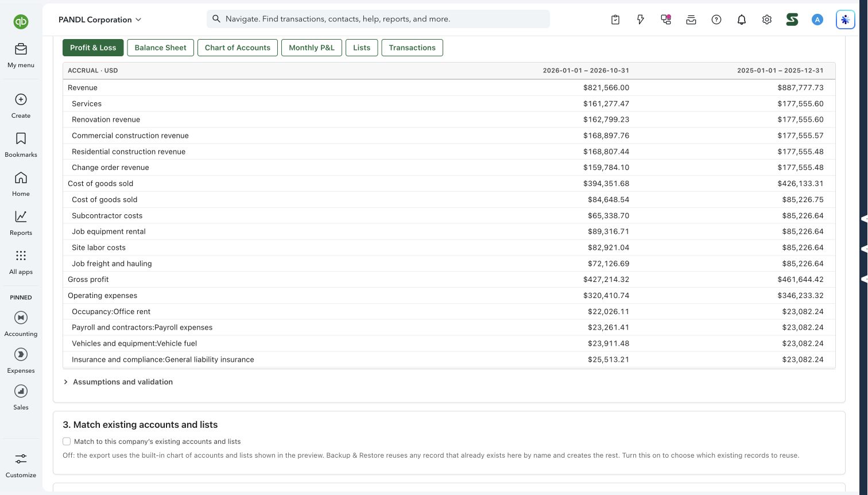Click the Gross profit row label
This screenshot has height=495, width=868.
(88, 280)
